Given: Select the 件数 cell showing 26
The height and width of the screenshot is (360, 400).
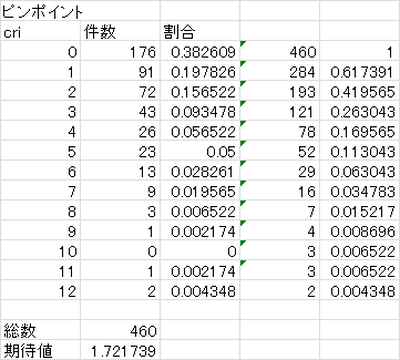Looking at the screenshot, I should point(120,131).
